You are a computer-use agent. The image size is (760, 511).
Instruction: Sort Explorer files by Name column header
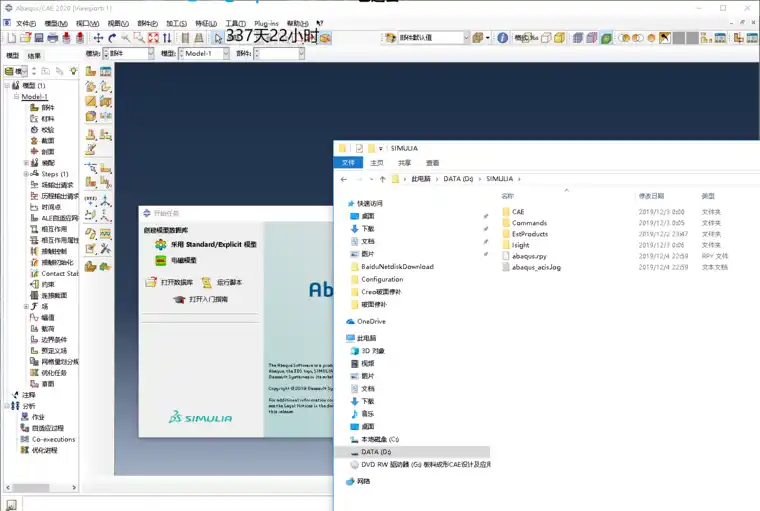click(507, 196)
